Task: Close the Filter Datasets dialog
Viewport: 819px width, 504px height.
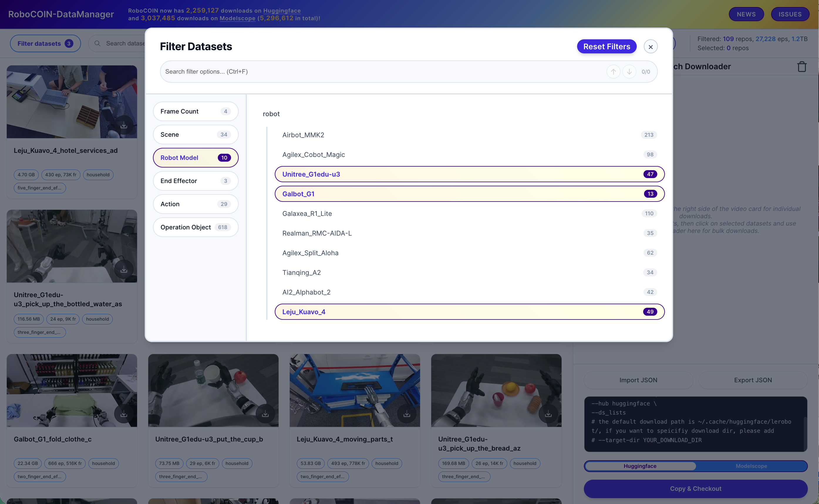Action: pos(650,47)
